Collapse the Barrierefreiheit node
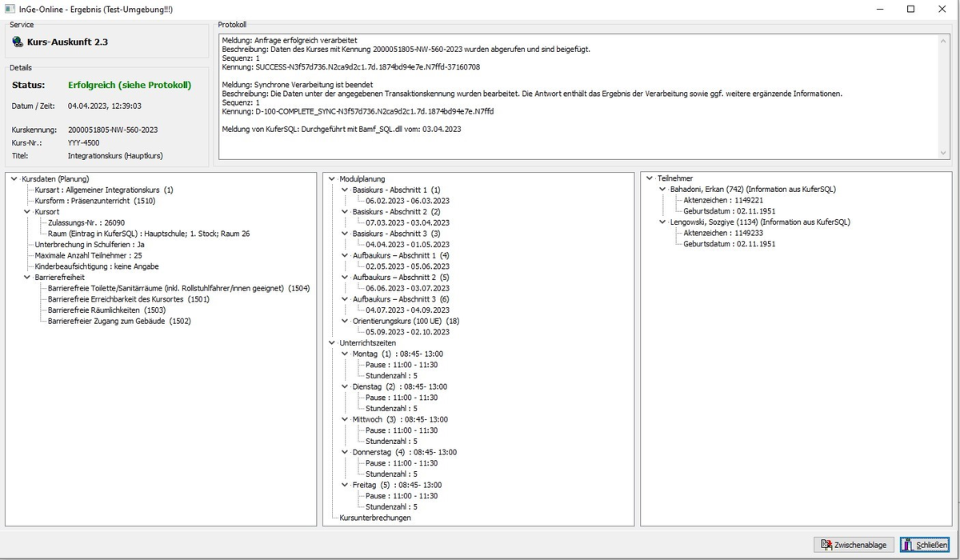Viewport: 960px width, 560px height. pos(27,278)
